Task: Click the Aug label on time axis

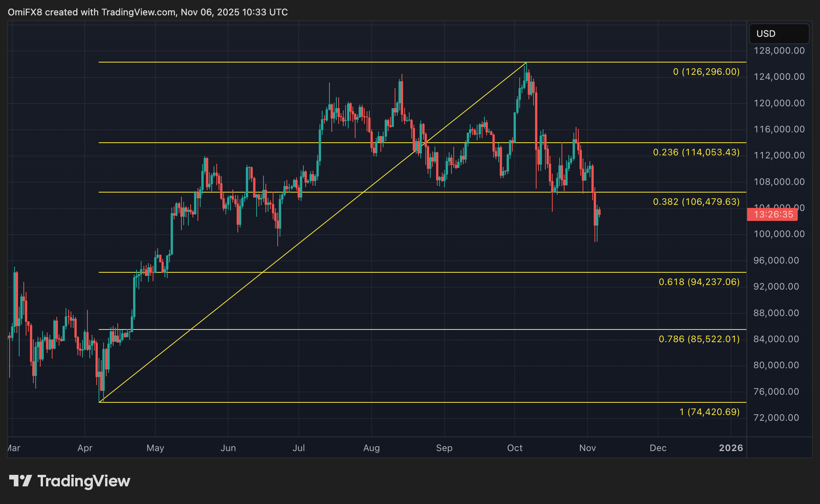Action: pyautogui.click(x=371, y=448)
